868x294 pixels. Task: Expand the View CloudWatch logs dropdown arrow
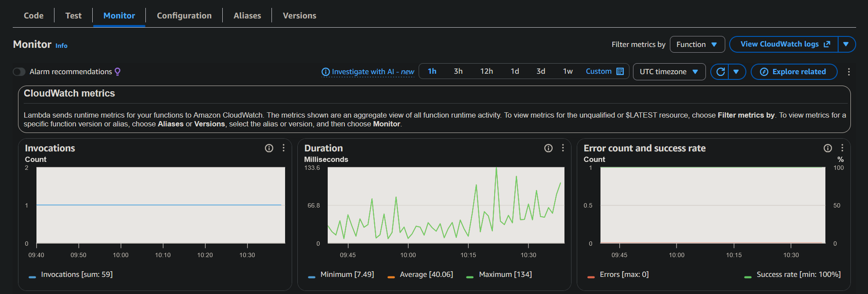click(846, 44)
